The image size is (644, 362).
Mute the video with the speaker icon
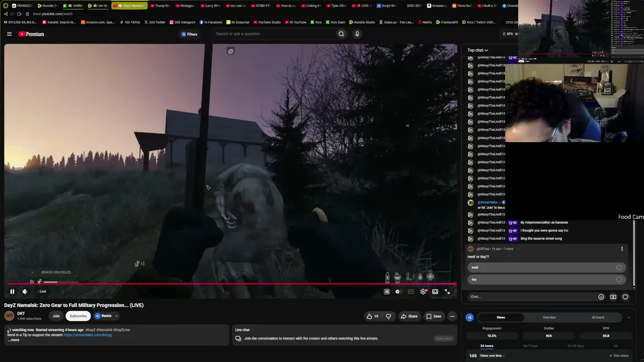click(x=25, y=292)
